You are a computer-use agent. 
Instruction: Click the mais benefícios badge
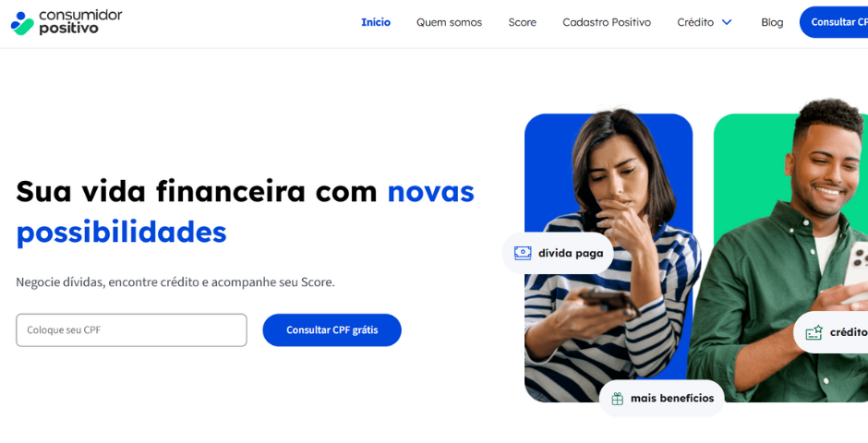point(661,398)
